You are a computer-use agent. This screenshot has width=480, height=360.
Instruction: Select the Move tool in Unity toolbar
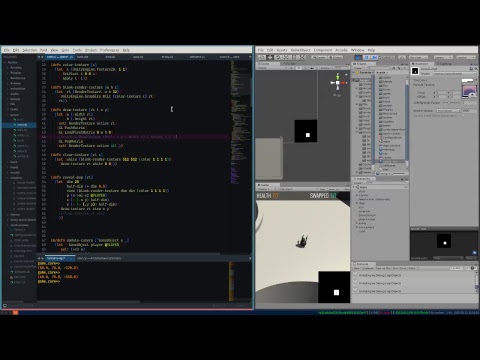(270, 57)
